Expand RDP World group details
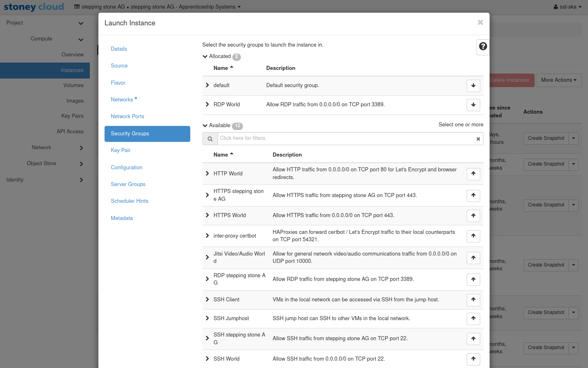588x368 pixels. click(207, 105)
